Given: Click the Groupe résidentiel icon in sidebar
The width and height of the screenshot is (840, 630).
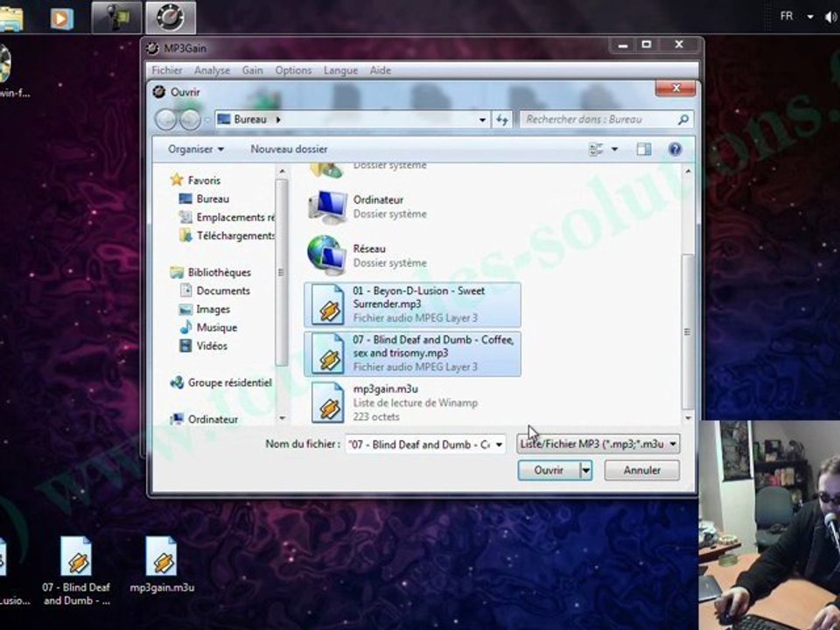Looking at the screenshot, I should tap(177, 382).
